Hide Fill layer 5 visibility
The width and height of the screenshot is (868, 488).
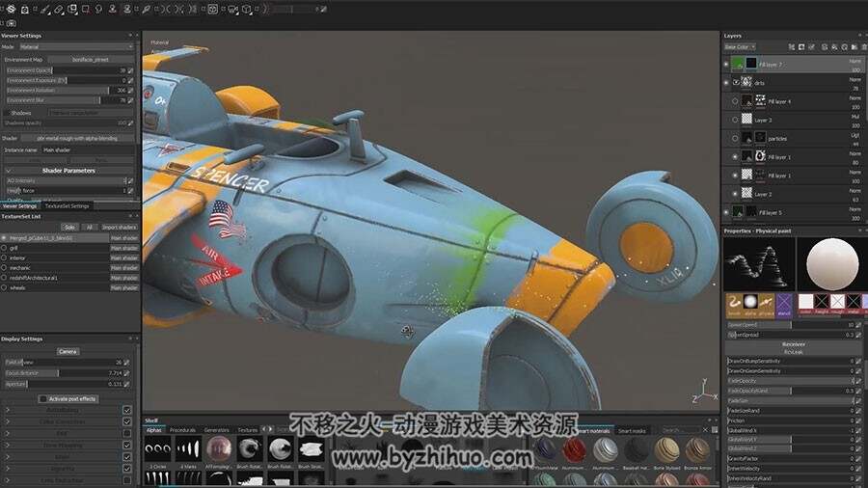click(x=726, y=212)
